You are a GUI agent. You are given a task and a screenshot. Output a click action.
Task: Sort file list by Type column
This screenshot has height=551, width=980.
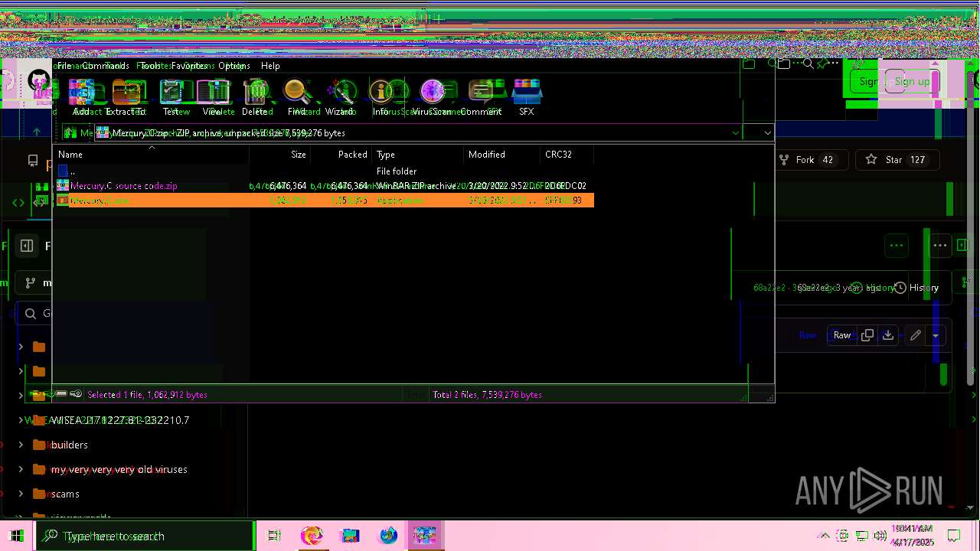418,155
